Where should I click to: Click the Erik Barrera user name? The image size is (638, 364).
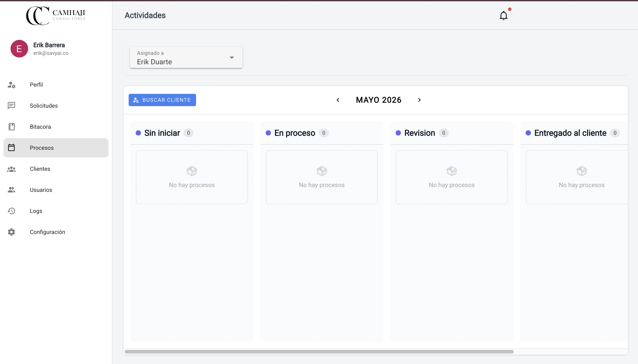[49, 45]
